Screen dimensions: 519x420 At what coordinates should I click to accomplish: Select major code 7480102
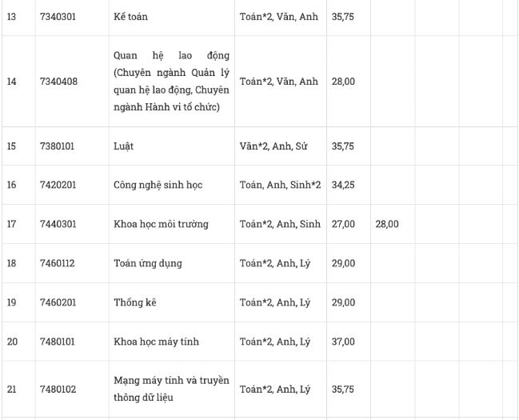tap(58, 390)
